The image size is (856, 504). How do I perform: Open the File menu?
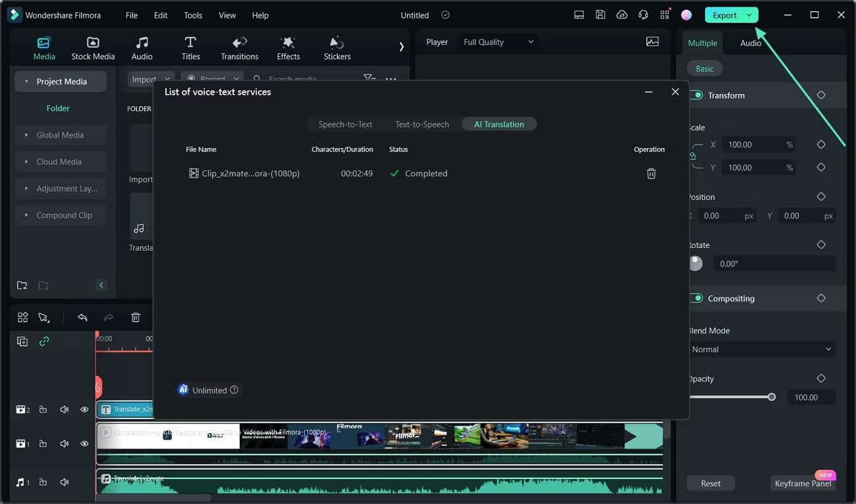(x=132, y=15)
